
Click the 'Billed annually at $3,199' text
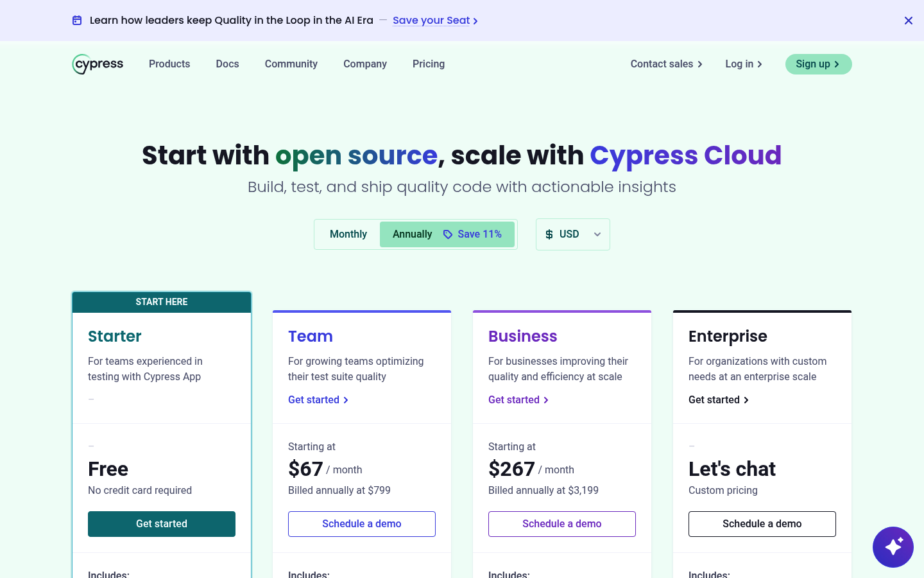[x=543, y=491]
